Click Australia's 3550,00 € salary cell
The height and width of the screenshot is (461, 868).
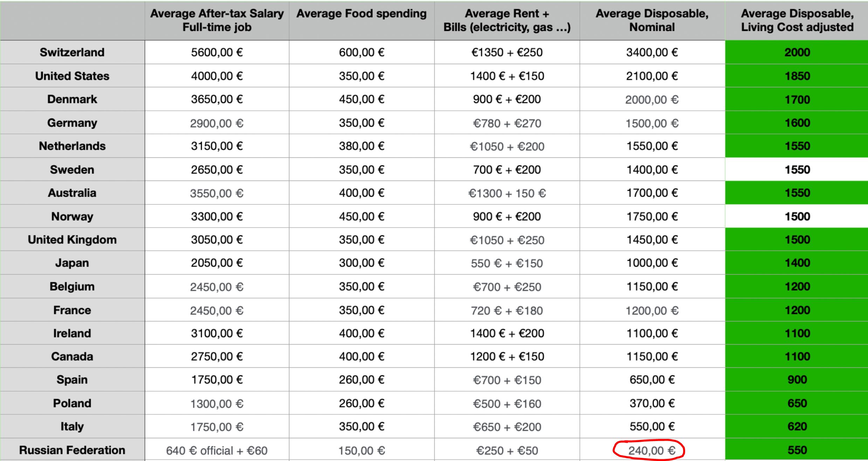pos(217,193)
